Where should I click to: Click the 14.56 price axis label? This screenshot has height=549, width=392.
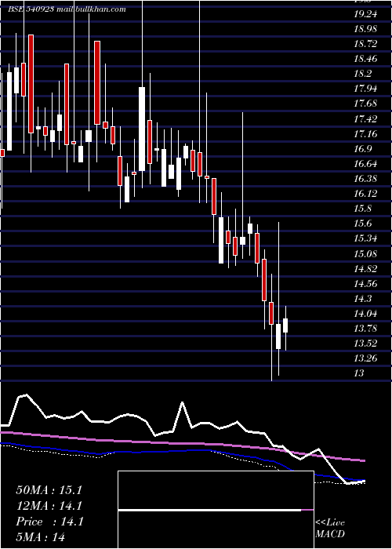tap(365, 284)
